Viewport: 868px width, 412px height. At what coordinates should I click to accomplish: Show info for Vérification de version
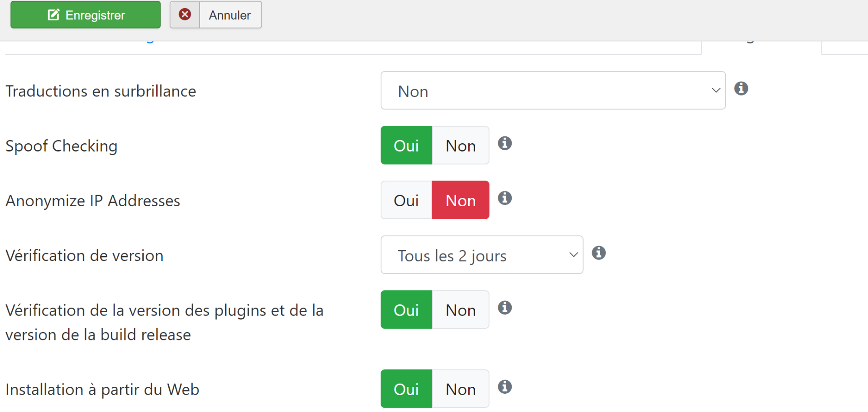(598, 252)
